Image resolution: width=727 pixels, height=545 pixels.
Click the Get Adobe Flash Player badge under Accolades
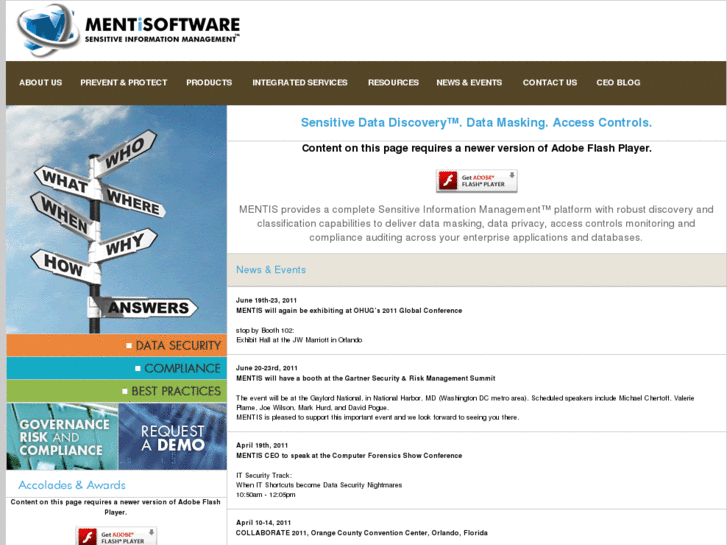116,536
